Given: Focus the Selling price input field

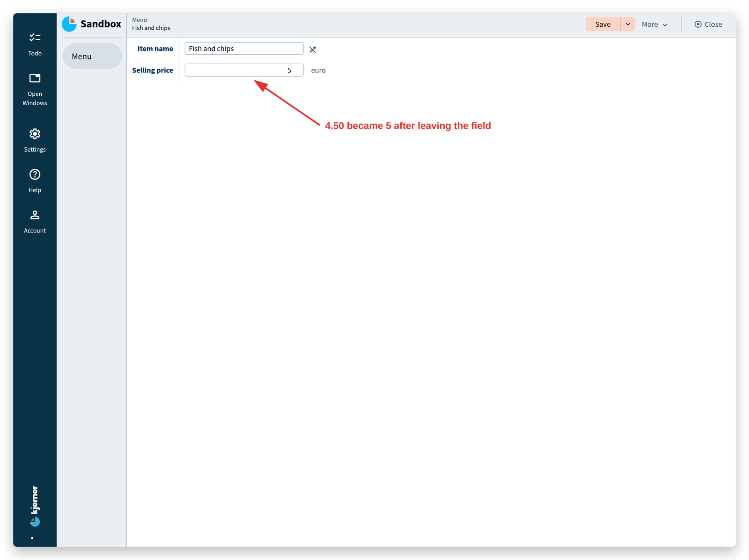Looking at the screenshot, I should 244,70.
